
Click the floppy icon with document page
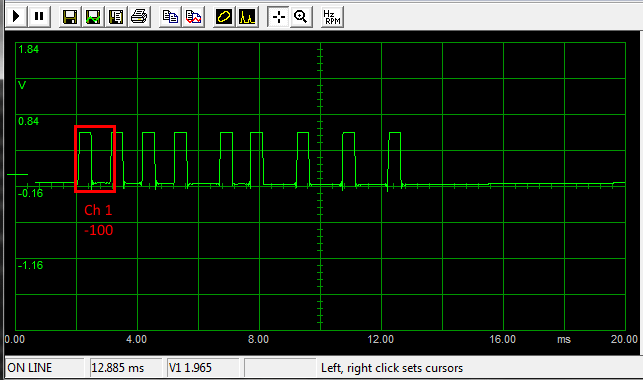point(116,17)
